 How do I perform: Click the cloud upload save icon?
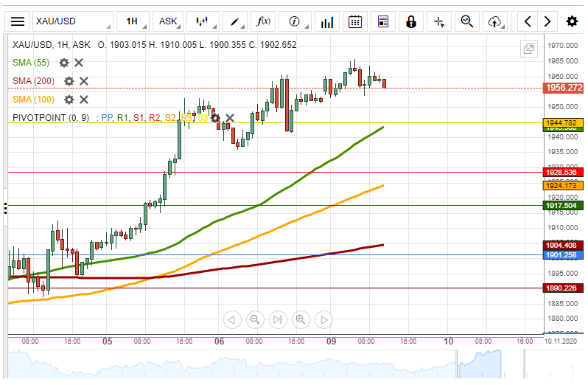coord(496,21)
